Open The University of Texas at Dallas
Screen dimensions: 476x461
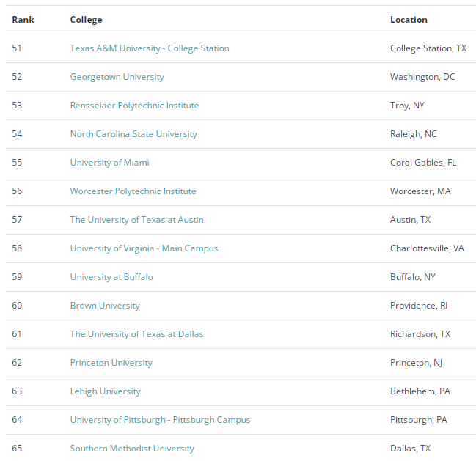coord(136,334)
